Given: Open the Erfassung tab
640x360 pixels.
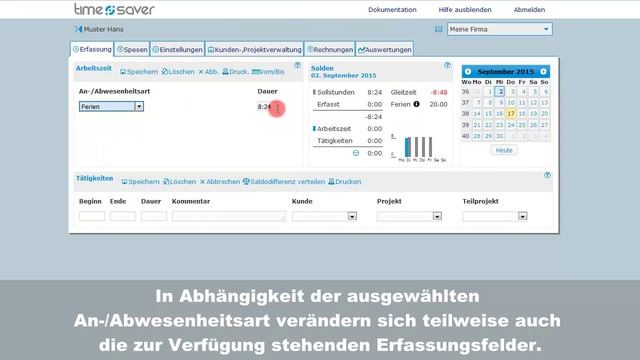Looking at the screenshot, I should click(92, 49).
